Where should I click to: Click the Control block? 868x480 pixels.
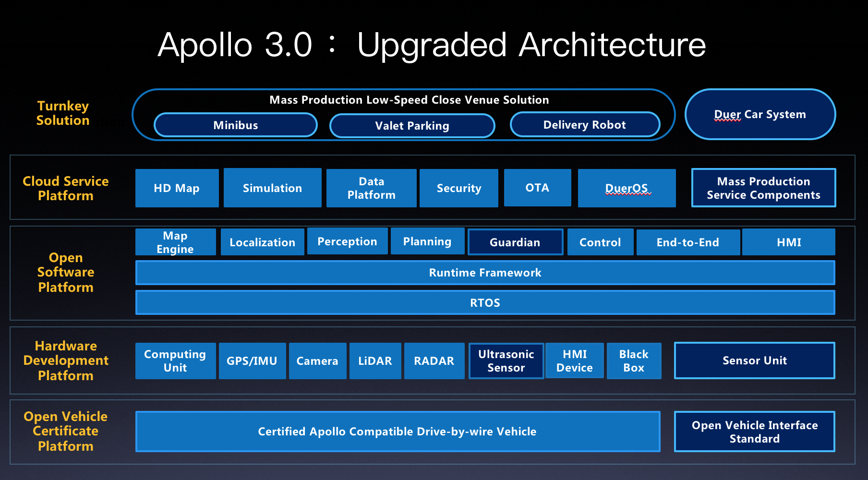tap(600, 242)
